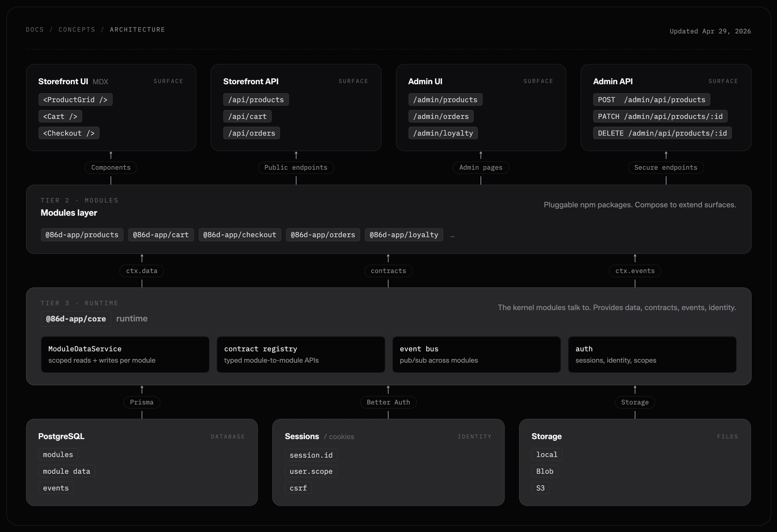Select the session.id chip

tap(311, 455)
